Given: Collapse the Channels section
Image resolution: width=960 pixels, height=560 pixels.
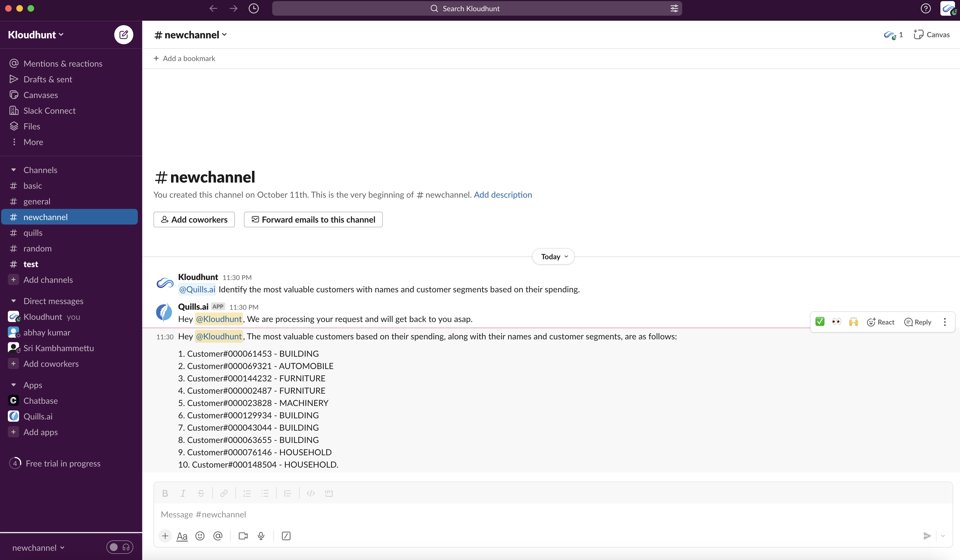Looking at the screenshot, I should tap(14, 170).
